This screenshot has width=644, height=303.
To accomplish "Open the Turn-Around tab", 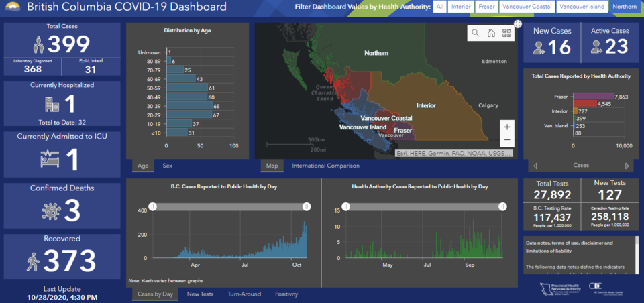I will [x=244, y=294].
